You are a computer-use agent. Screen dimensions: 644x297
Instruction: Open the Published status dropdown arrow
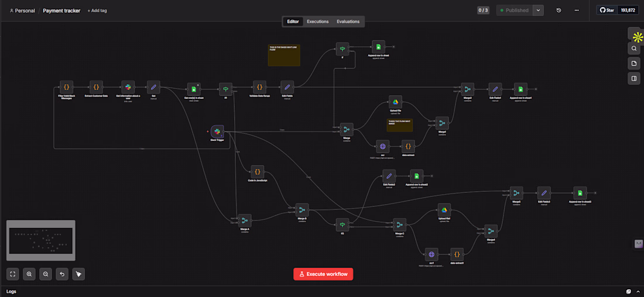pyautogui.click(x=538, y=11)
